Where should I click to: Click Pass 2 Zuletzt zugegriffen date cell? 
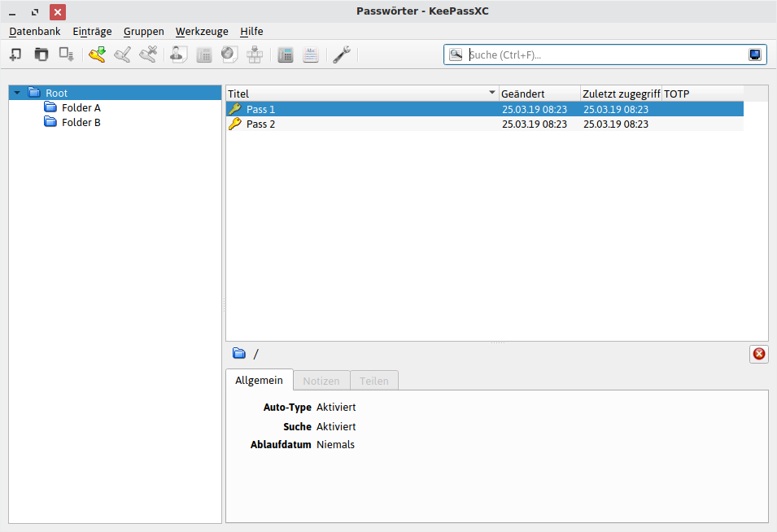[616, 124]
